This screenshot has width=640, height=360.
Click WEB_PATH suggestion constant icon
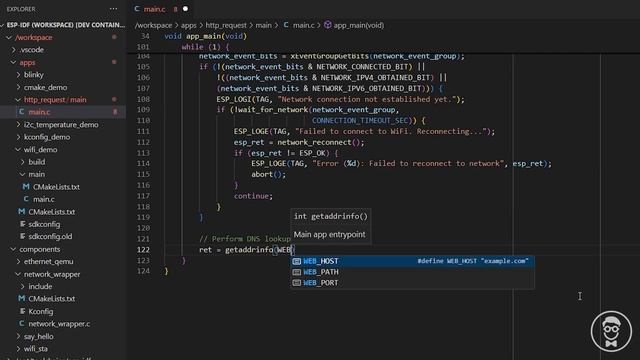point(297,272)
